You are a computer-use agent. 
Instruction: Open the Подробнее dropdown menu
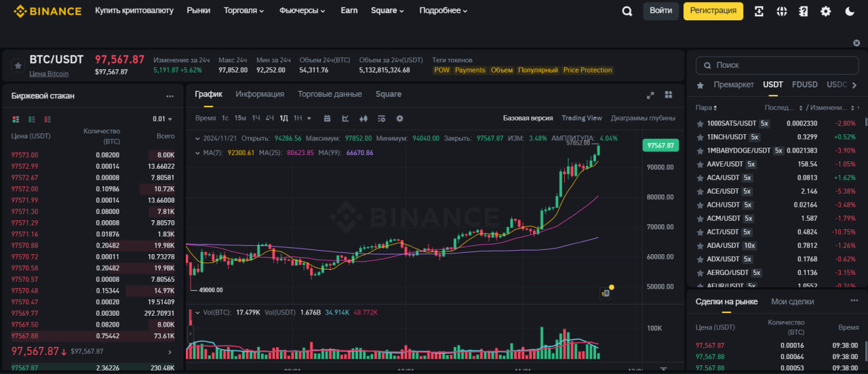pos(443,11)
